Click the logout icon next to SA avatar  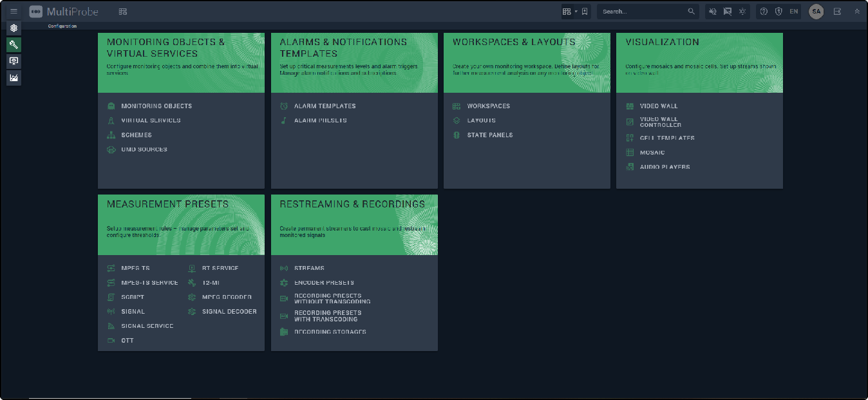(x=837, y=12)
